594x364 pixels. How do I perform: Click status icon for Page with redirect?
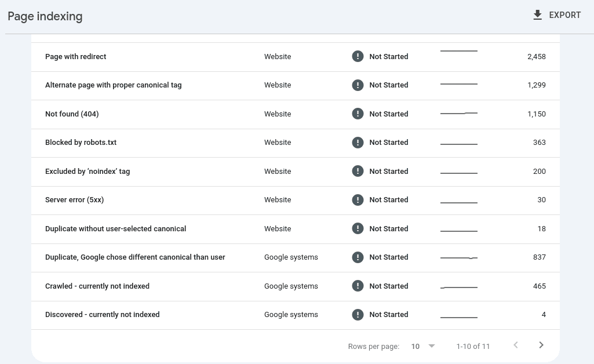click(358, 56)
